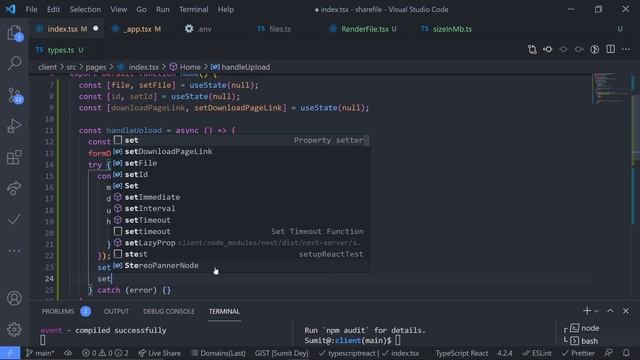Close the bottom panel
640x360 pixels.
[626, 311]
